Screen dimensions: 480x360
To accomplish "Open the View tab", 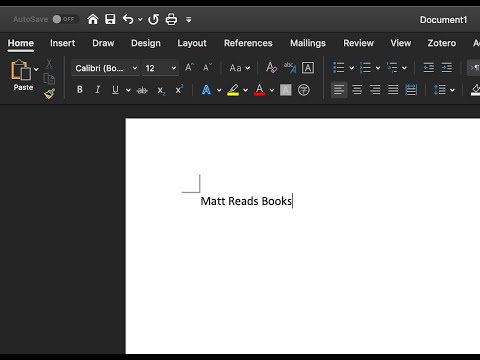I will pos(401,43).
